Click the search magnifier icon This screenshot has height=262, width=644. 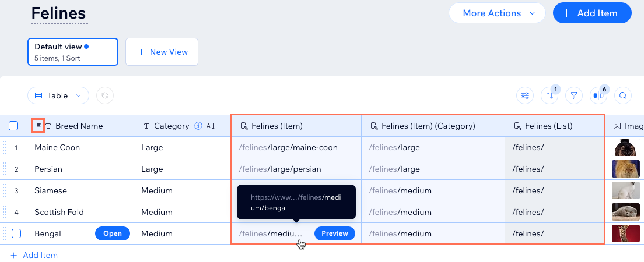(623, 95)
